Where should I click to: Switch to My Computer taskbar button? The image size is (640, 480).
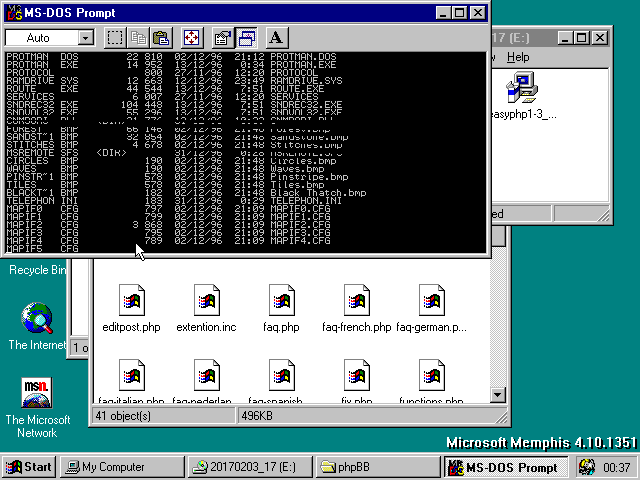click(x=122, y=467)
